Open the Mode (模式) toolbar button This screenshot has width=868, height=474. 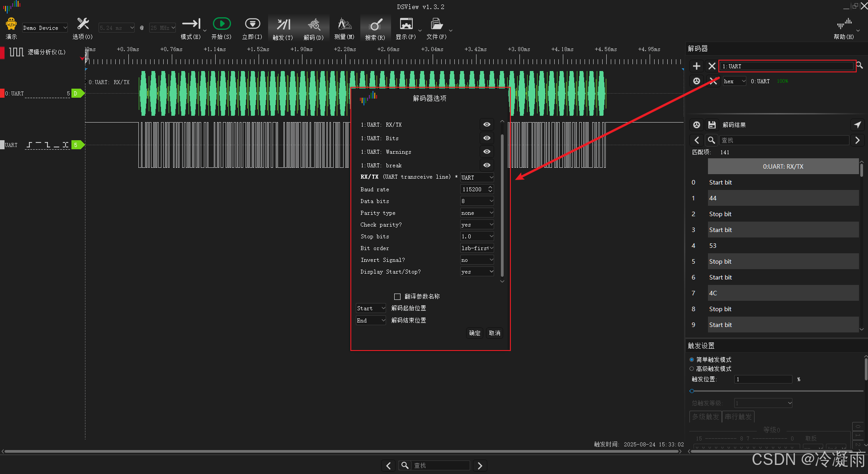coord(191,24)
